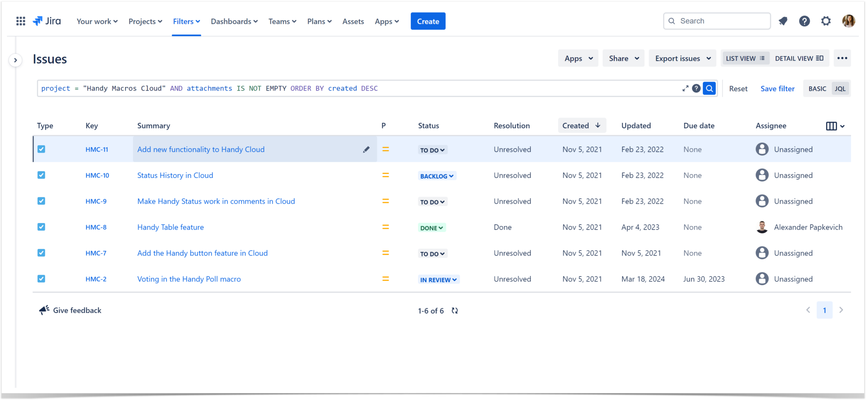Click the refresh icon next to issue count
The image size is (868, 401).
[x=455, y=310]
